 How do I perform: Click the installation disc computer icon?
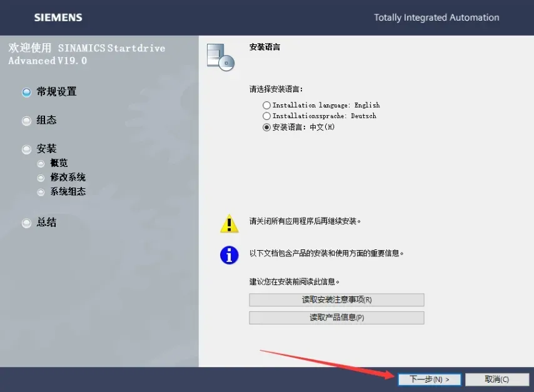tap(221, 58)
